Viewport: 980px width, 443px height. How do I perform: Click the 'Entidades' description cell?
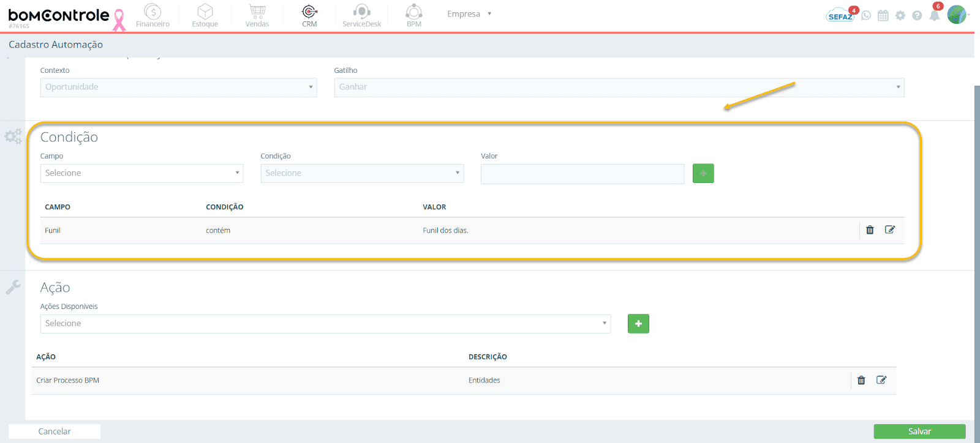[484, 381]
